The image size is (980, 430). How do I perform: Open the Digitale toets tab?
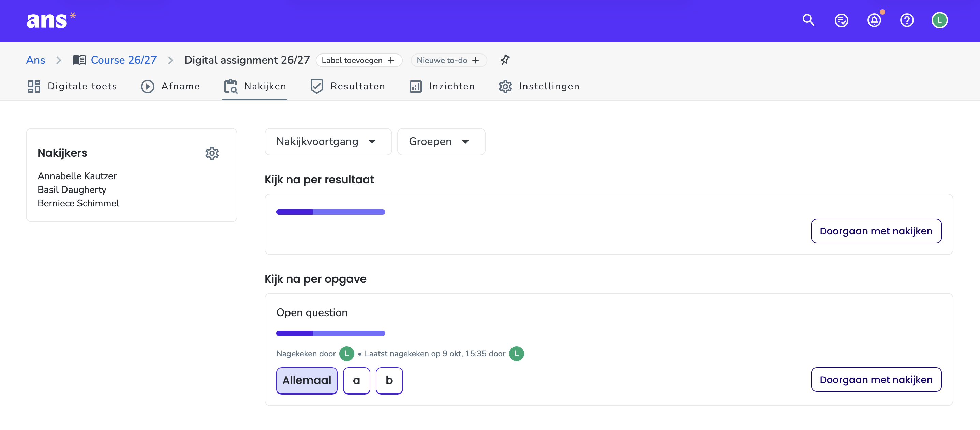coord(72,87)
